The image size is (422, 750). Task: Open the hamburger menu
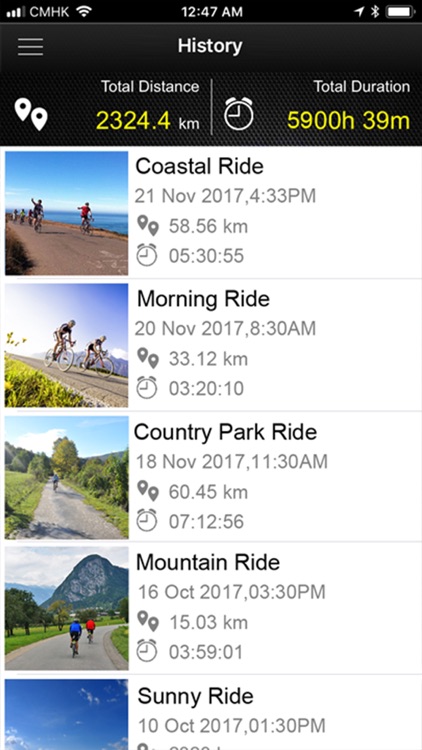pos(31,46)
